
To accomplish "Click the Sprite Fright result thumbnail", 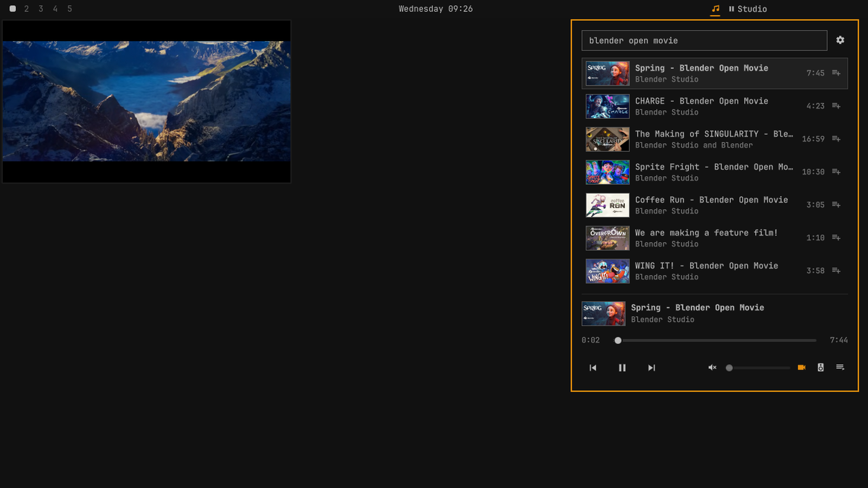I will tap(608, 172).
